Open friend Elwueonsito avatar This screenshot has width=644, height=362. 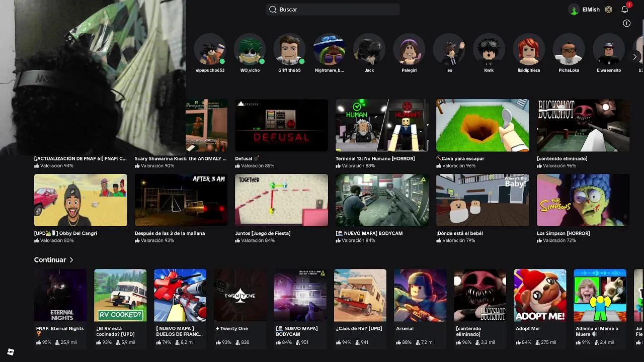pyautogui.click(x=609, y=50)
